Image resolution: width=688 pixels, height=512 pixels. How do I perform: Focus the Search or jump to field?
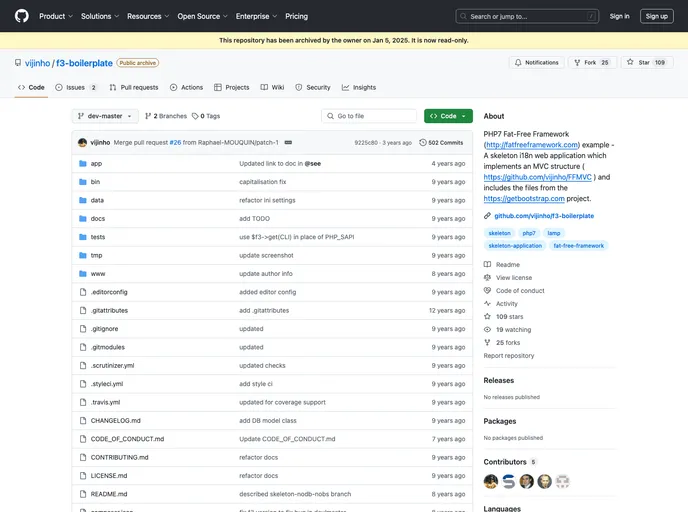tap(527, 16)
